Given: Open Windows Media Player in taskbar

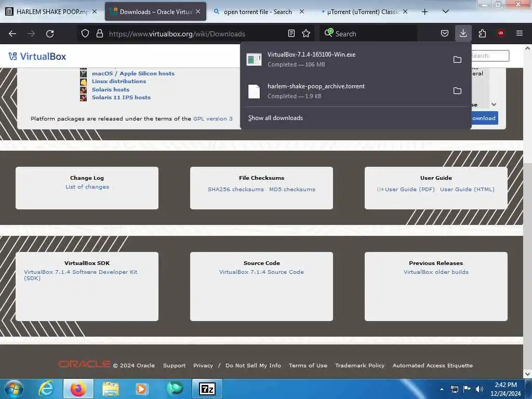Looking at the screenshot, I should (x=142, y=389).
